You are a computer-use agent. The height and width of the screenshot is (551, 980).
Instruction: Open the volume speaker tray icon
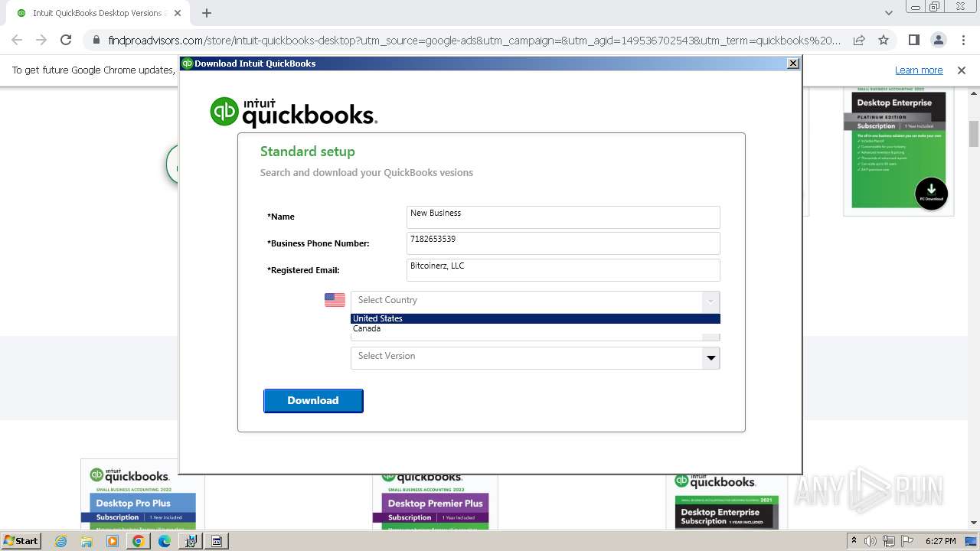(x=871, y=541)
